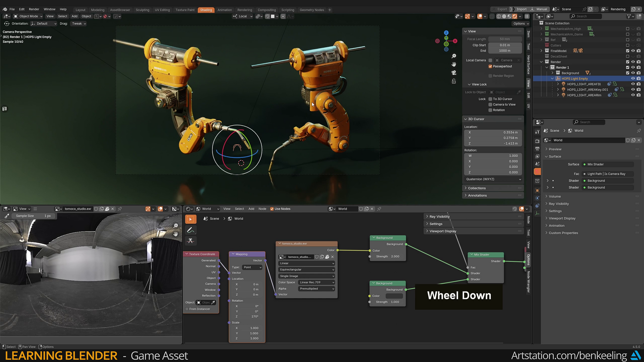Image resolution: width=644 pixels, height=362 pixels.
Task: Enable Lock To 3D Cursor checkbox
Action: [x=490, y=99]
